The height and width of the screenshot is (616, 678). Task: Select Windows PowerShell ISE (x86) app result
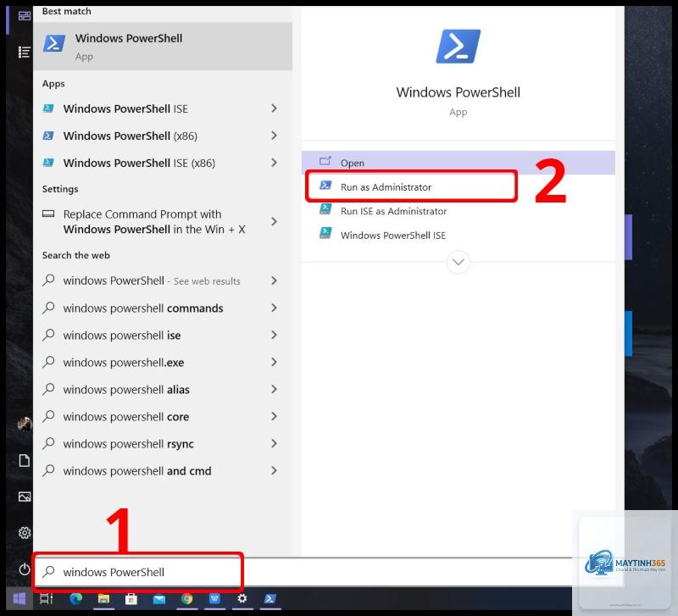[163, 163]
